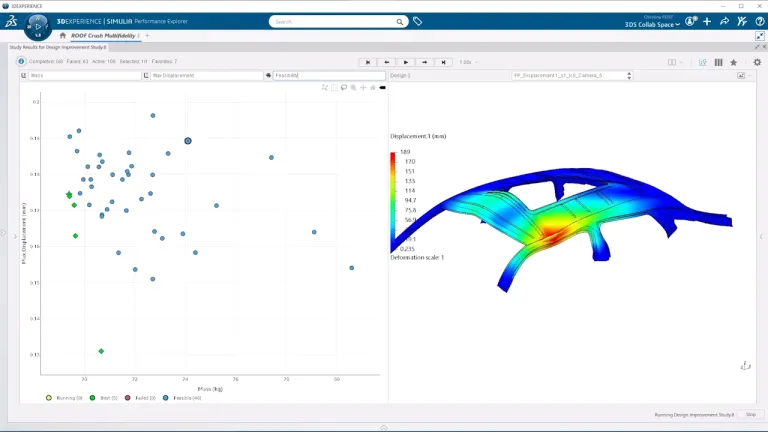Click the reset axes home chart tool
Image resolution: width=768 pixels, height=432 pixels.
373,87
